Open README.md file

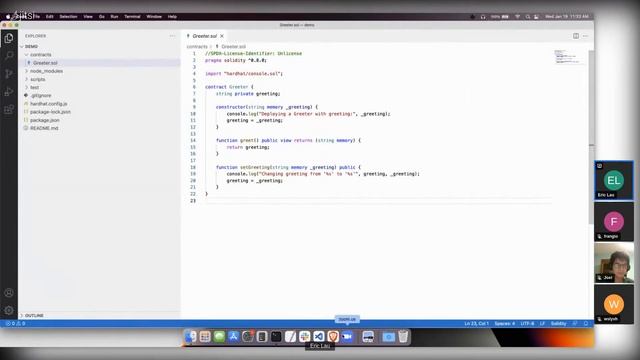pos(100,128)
